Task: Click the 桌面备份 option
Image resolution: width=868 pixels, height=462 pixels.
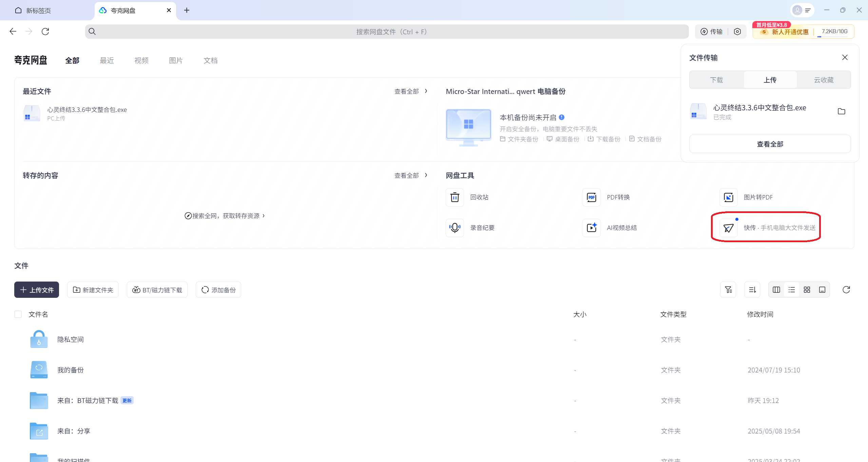Action: point(563,139)
